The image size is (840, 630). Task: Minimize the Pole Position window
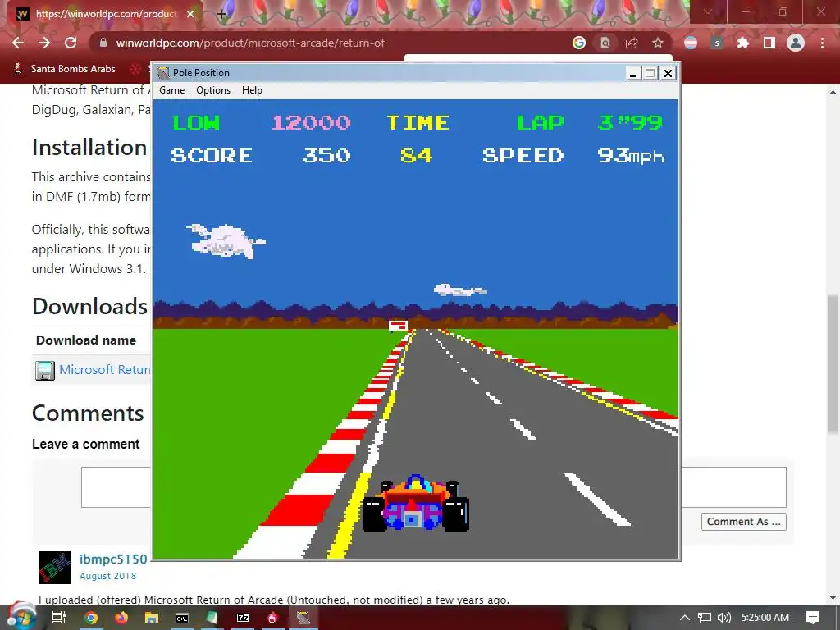(632, 73)
